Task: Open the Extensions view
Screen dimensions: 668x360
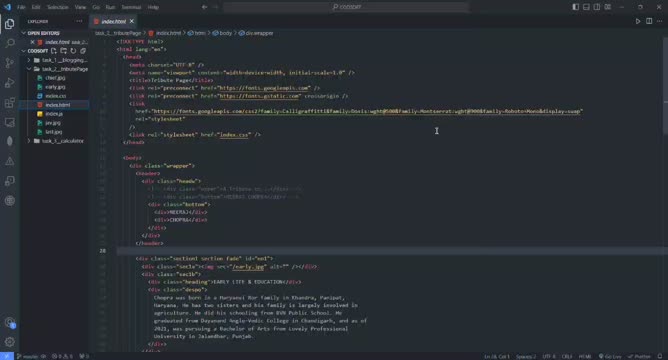Action: pyautogui.click(x=9, y=103)
